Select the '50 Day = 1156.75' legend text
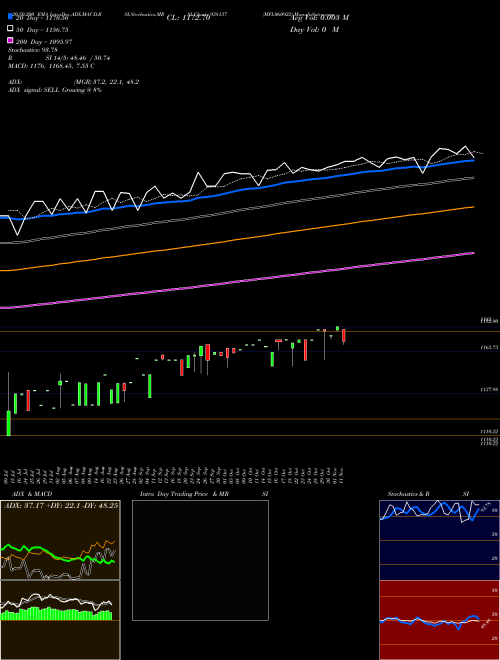This screenshot has height=660, width=500. click(42, 30)
